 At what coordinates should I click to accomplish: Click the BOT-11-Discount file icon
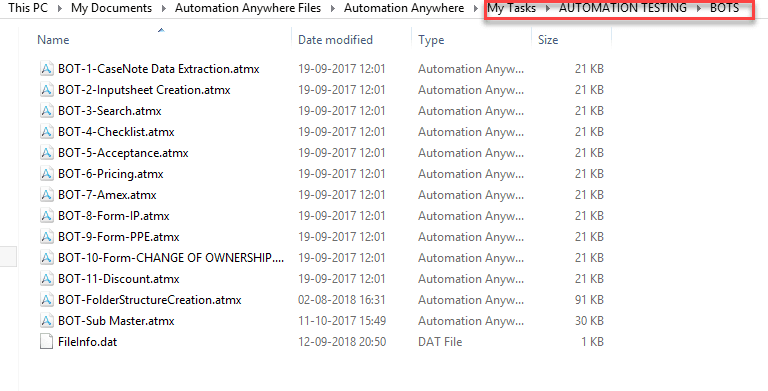pos(46,279)
